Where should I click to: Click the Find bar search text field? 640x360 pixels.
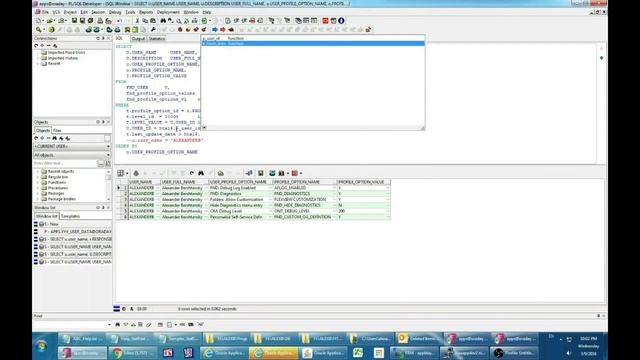click(69, 324)
